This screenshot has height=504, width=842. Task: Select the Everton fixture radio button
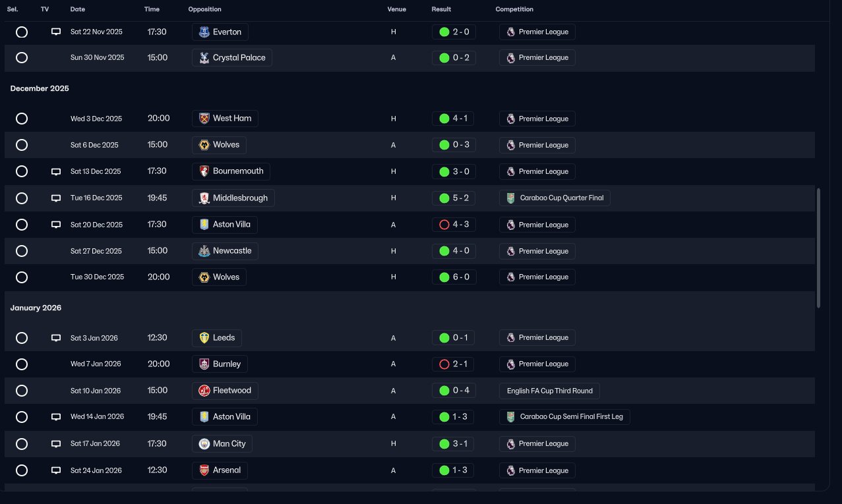pos(22,32)
